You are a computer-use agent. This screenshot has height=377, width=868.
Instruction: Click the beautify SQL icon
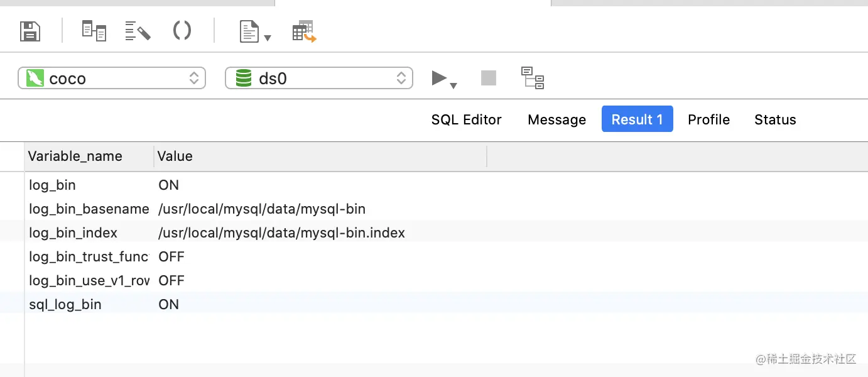[x=138, y=31]
